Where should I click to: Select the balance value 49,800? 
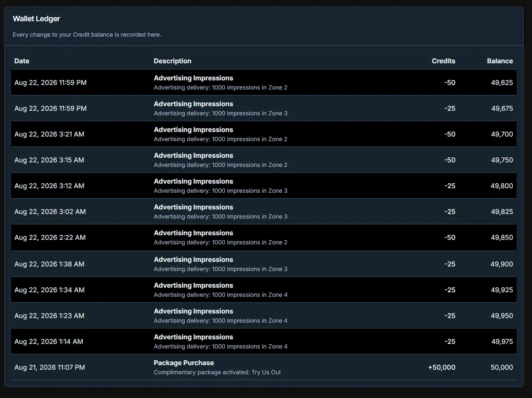coord(502,186)
